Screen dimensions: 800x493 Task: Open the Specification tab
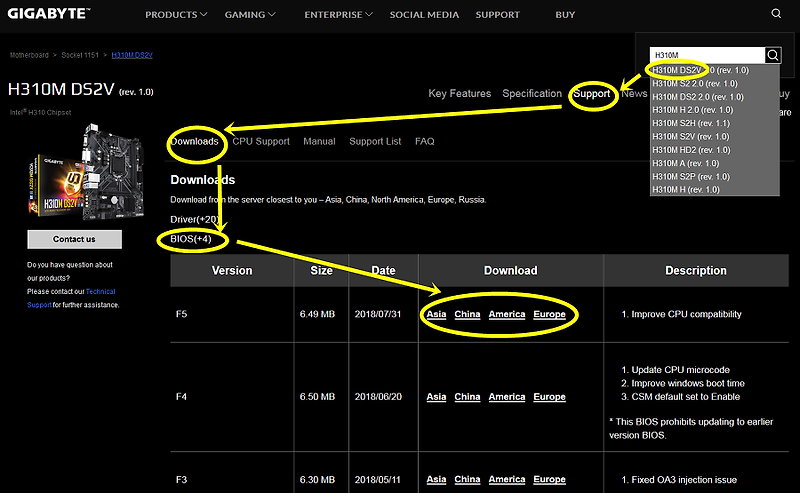[532, 93]
